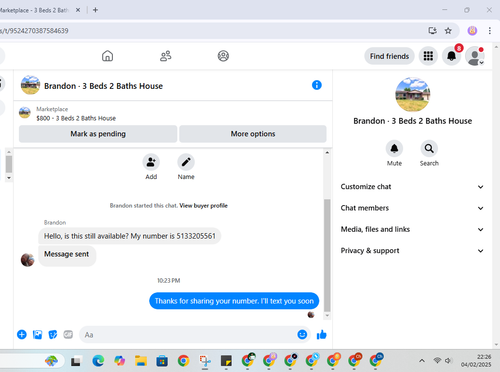Click the Mark as pending button

tap(98, 134)
